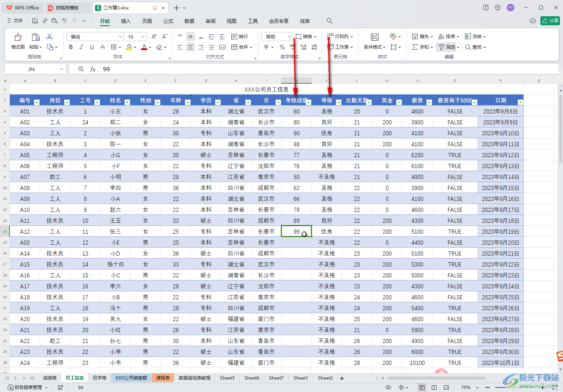563x392 pixels.
Task: Click the Eraser (clear) icon
Action: click(159, 47)
